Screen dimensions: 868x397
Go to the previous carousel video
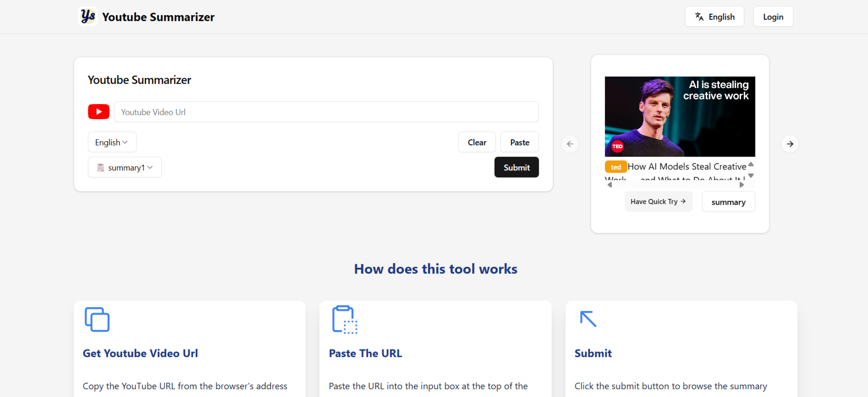(570, 144)
